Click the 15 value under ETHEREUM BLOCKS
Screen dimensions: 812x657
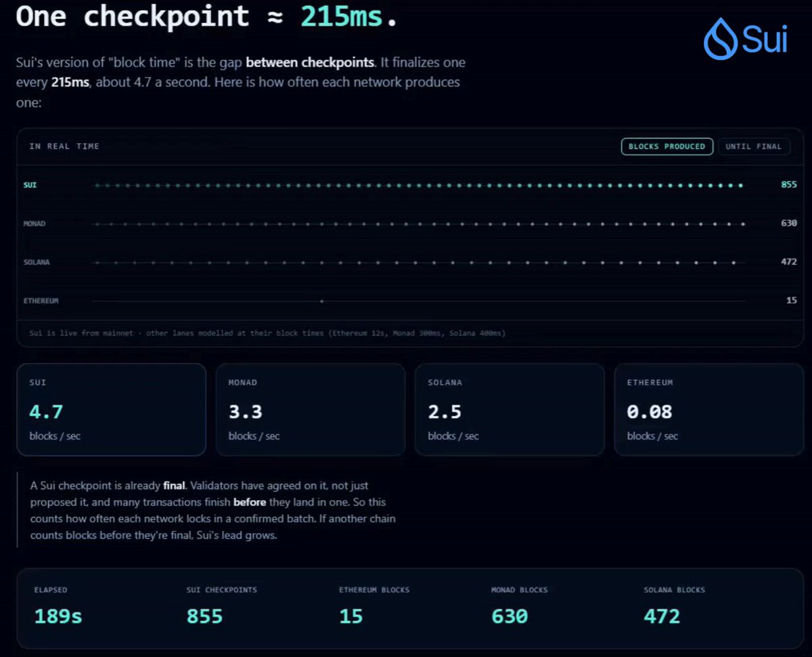351,616
